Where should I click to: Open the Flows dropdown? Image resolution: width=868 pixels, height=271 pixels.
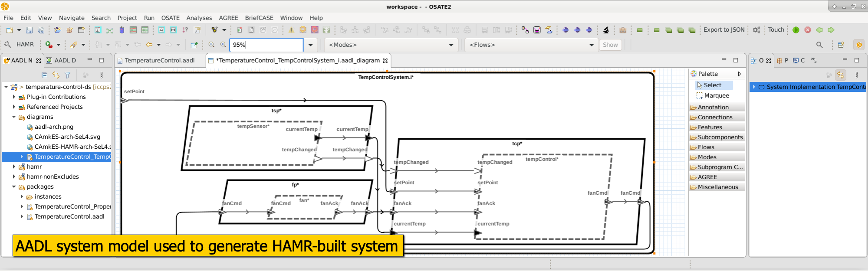point(531,45)
